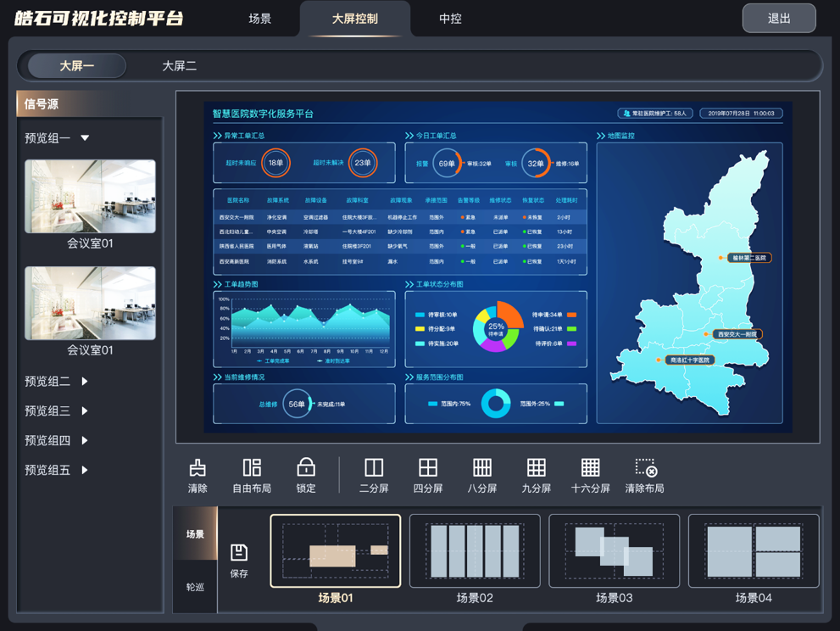Choose the 二分屏 two-split screen icon
The height and width of the screenshot is (631, 840).
point(374,468)
